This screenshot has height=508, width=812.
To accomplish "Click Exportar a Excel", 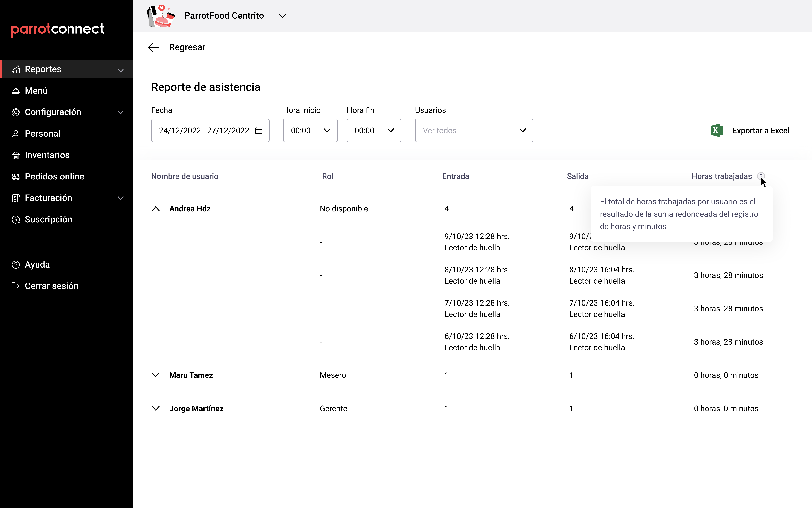I will 761,130.
